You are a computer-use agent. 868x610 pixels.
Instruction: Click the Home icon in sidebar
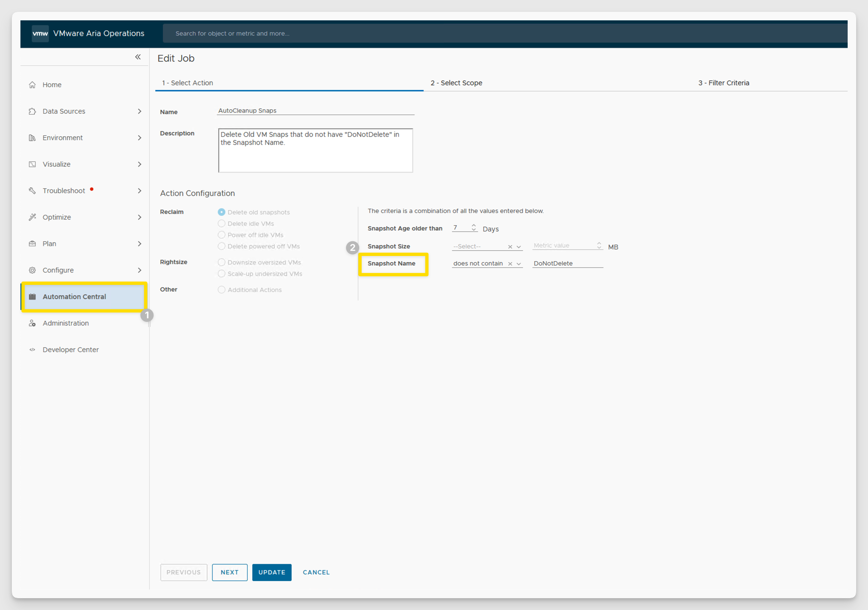(x=32, y=85)
